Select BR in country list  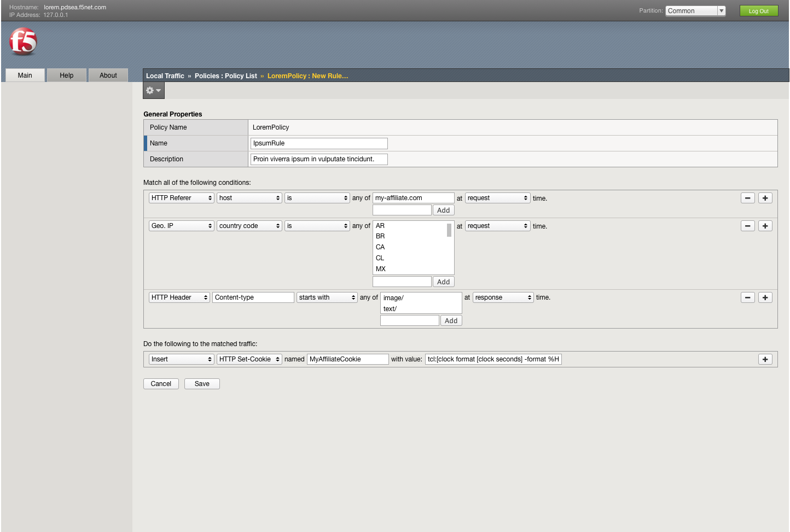click(380, 236)
